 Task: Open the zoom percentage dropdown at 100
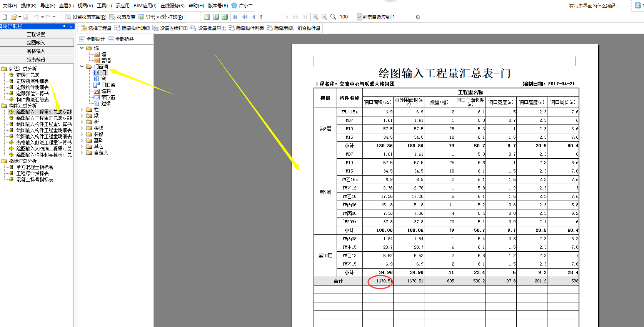click(x=359, y=17)
